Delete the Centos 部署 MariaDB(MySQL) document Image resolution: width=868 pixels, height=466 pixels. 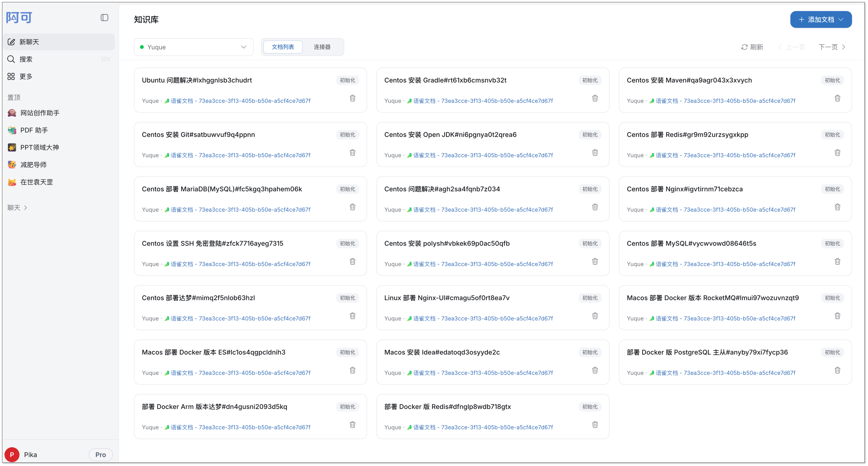point(352,207)
